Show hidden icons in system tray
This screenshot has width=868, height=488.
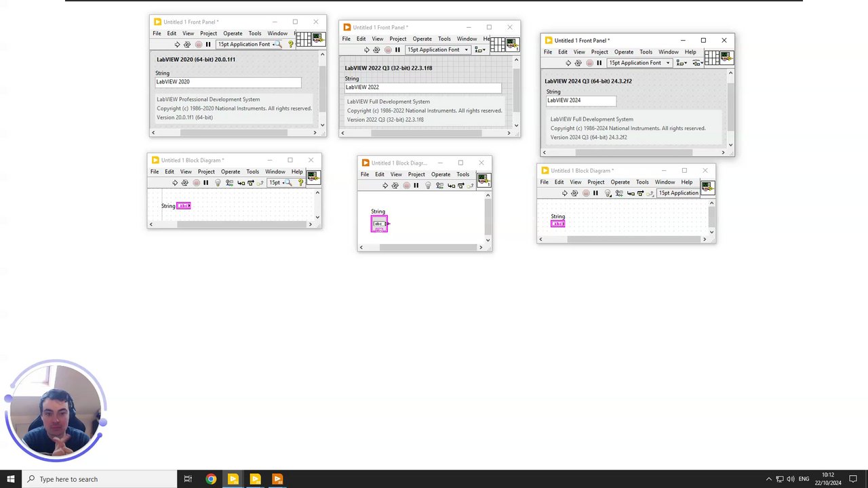[768, 479]
